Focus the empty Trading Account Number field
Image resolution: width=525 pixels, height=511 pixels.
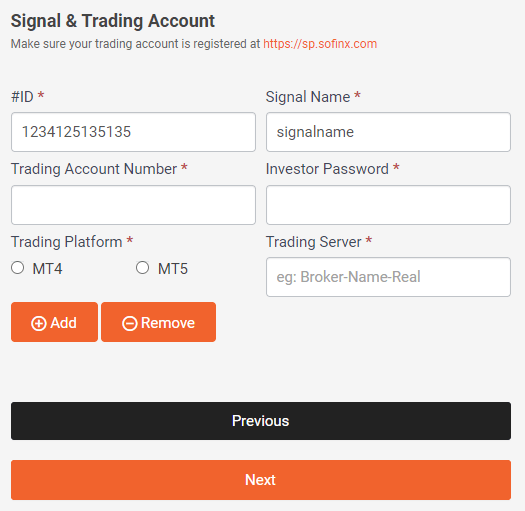tap(133, 205)
